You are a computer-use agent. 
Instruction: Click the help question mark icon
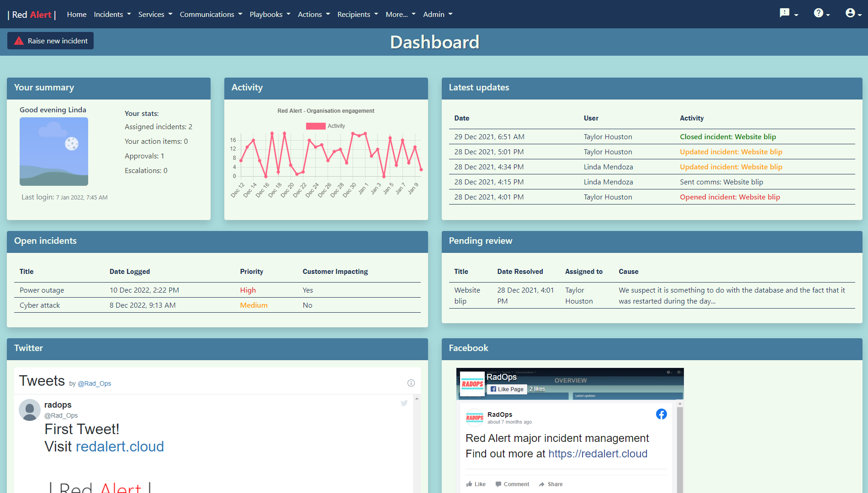tap(819, 13)
